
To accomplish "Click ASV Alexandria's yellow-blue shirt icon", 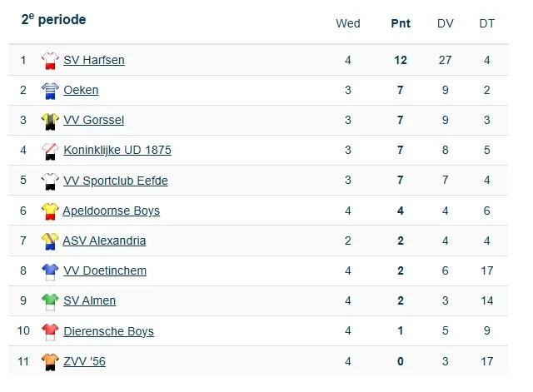I will pyautogui.click(x=50, y=241).
